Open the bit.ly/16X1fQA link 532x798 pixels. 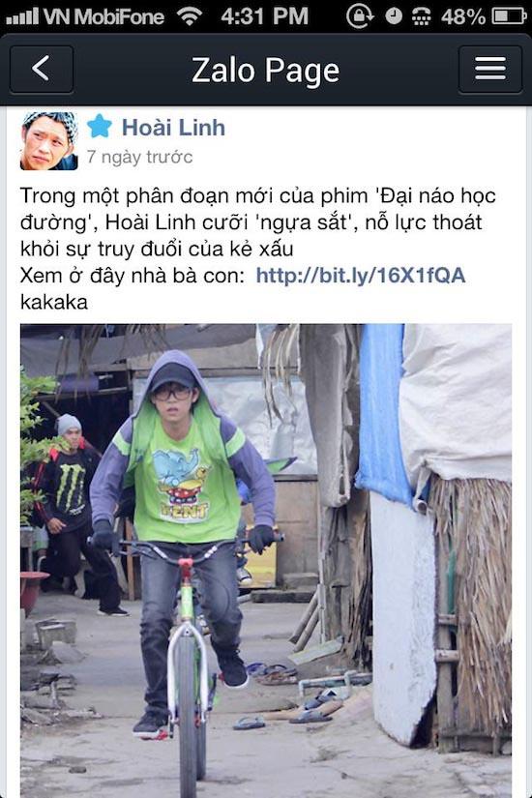(x=361, y=276)
